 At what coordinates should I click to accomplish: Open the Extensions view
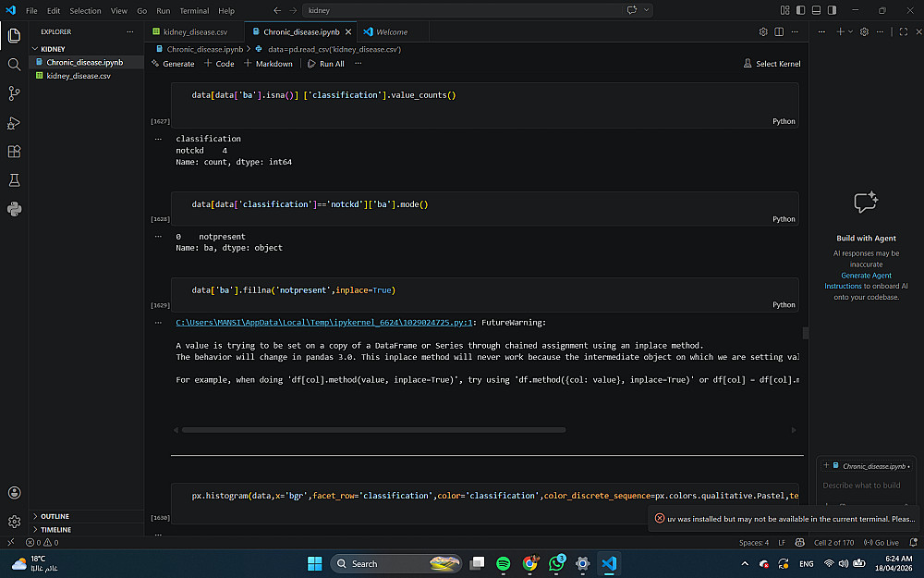tap(14, 152)
